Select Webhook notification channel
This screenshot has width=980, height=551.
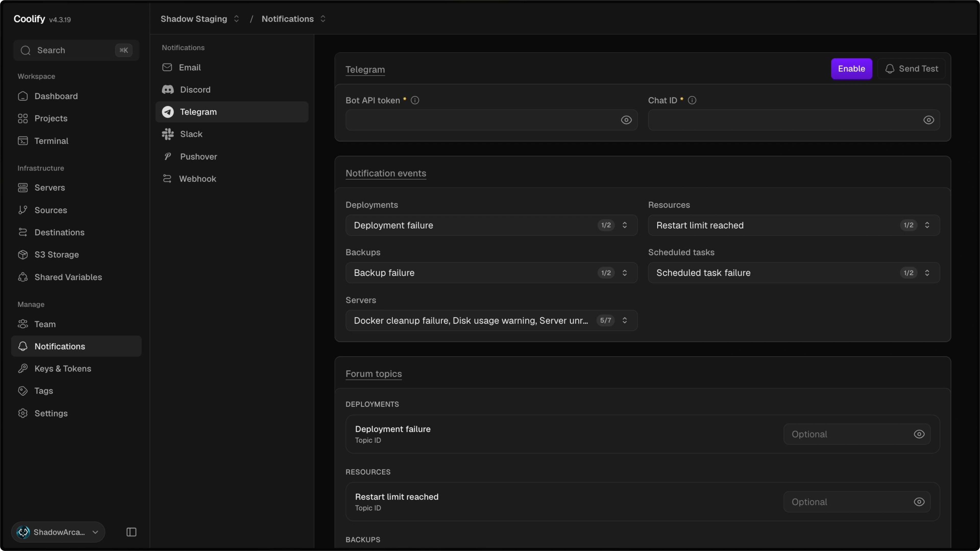[x=232, y=179]
